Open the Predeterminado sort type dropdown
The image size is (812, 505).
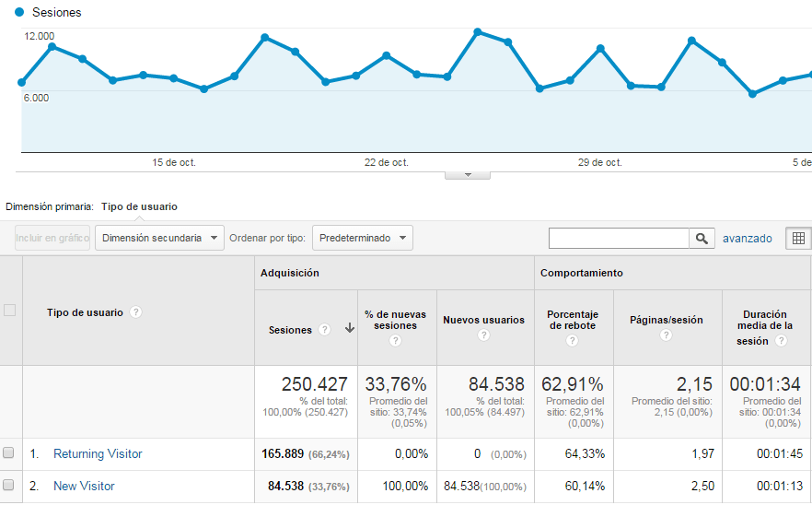(362, 238)
